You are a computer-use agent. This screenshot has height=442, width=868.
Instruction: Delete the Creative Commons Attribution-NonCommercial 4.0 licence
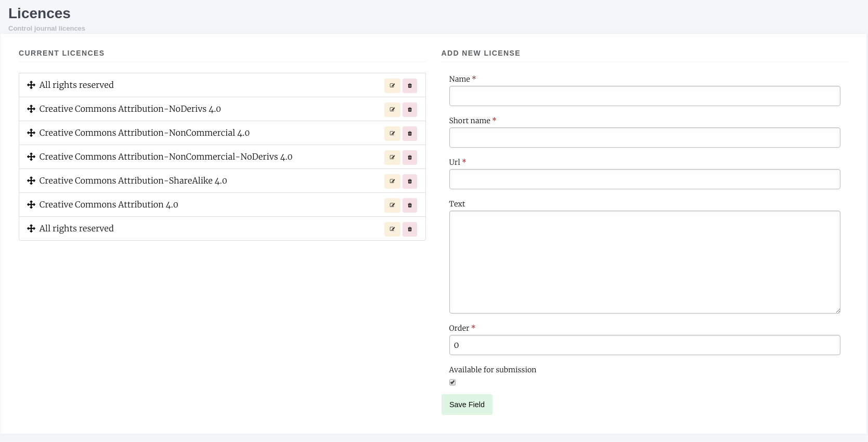pyautogui.click(x=410, y=134)
